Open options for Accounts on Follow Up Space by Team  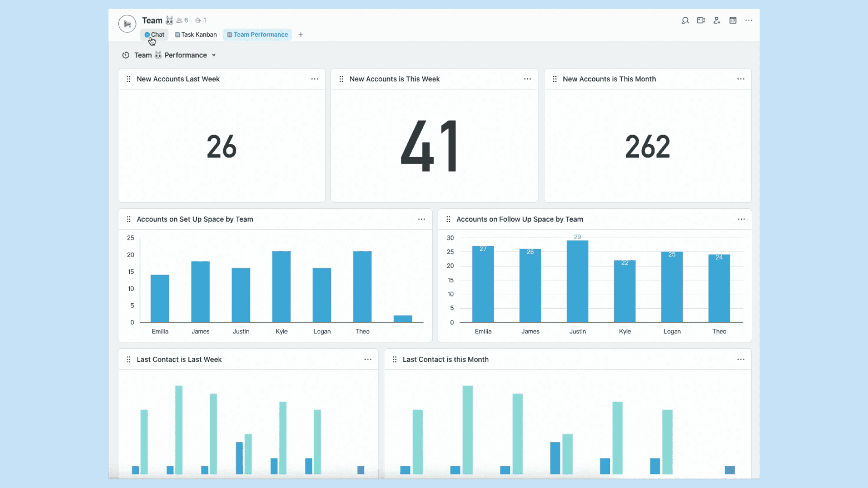click(741, 219)
